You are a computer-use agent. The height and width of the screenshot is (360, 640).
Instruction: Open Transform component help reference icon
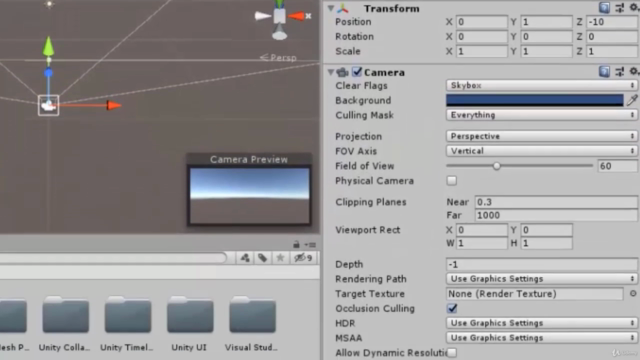(604, 8)
